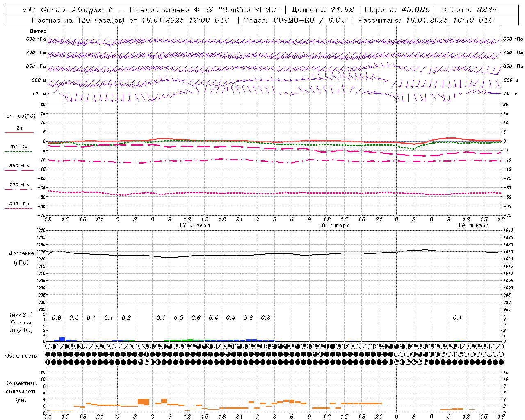Click the Td 2м dew point legend entry
Screen dimensions: 525x420
tap(19, 147)
